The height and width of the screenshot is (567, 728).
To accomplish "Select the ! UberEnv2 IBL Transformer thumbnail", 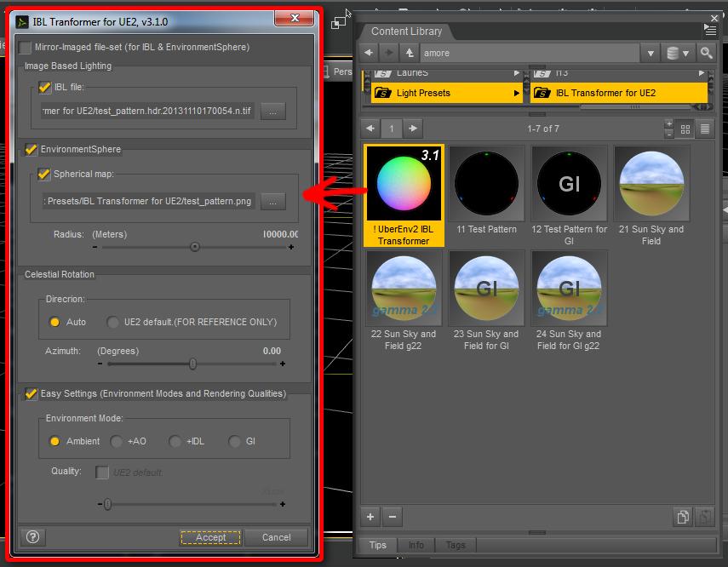I will (x=404, y=195).
